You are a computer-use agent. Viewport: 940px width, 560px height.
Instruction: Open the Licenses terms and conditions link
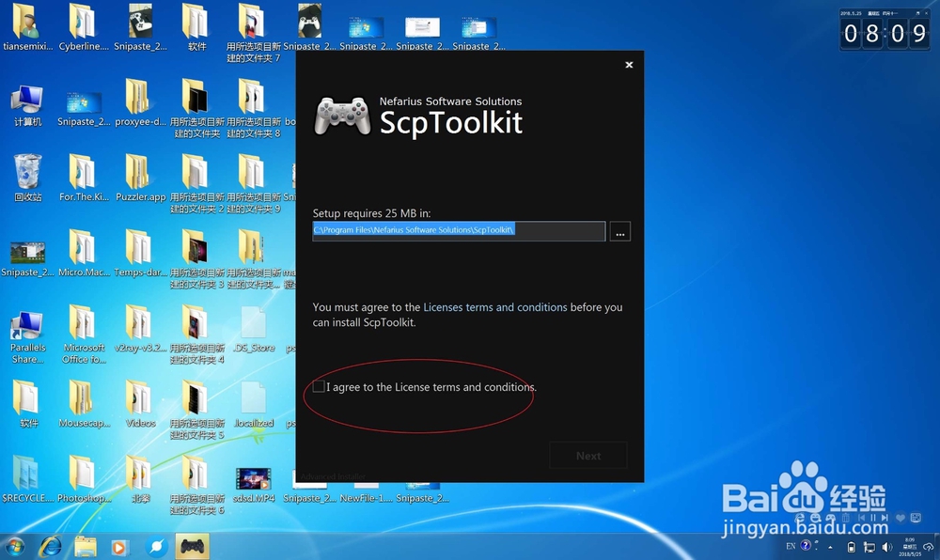point(495,307)
